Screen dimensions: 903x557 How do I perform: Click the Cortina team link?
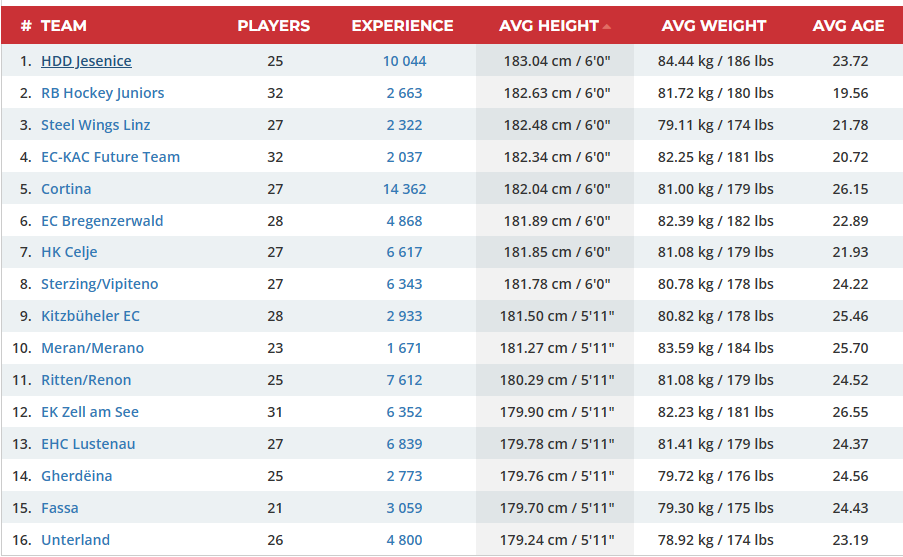pyautogui.click(x=66, y=189)
